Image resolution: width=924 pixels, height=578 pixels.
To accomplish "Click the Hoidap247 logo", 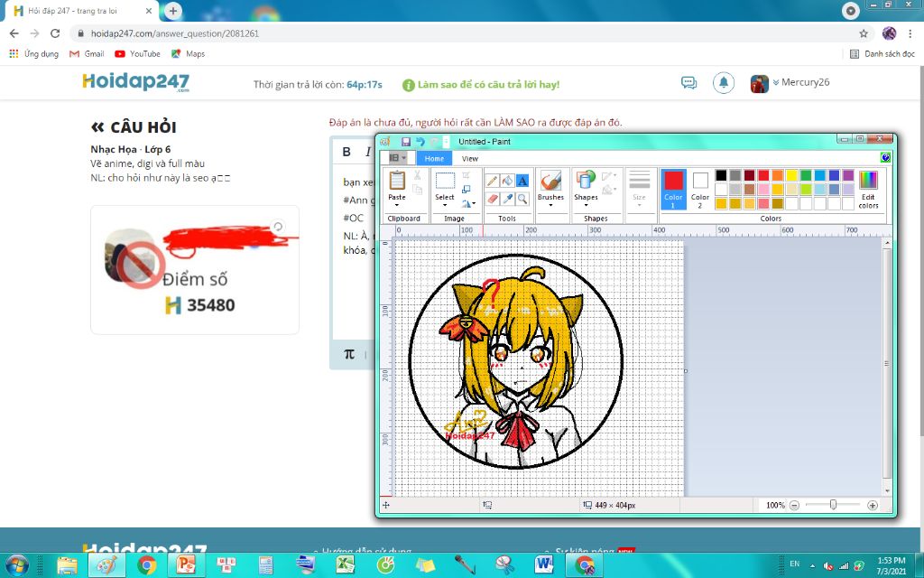I will [136, 82].
